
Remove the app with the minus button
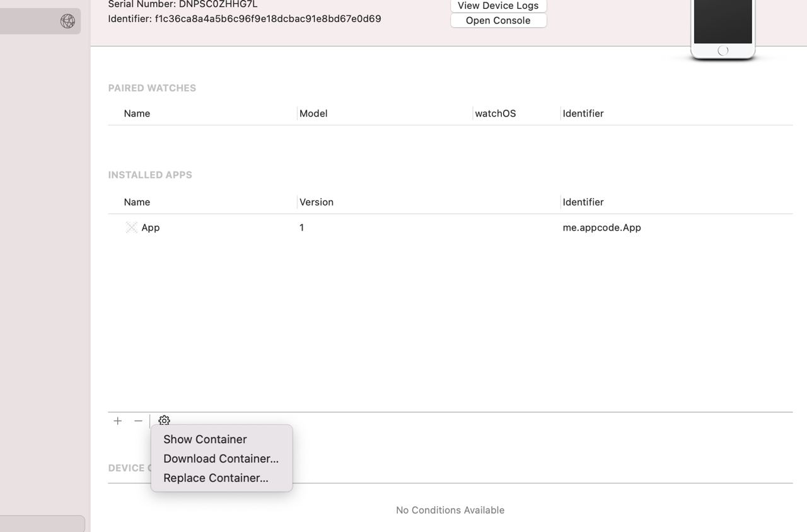point(138,420)
